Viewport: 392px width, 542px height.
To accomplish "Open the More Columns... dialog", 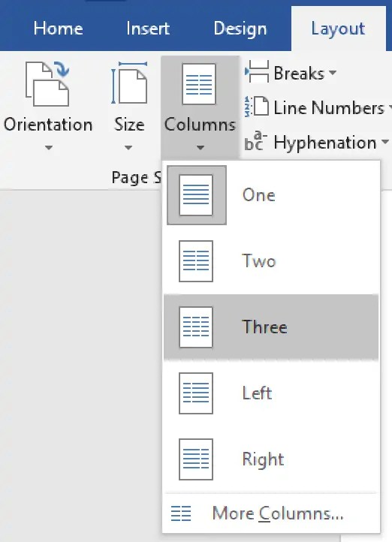I will [271, 513].
